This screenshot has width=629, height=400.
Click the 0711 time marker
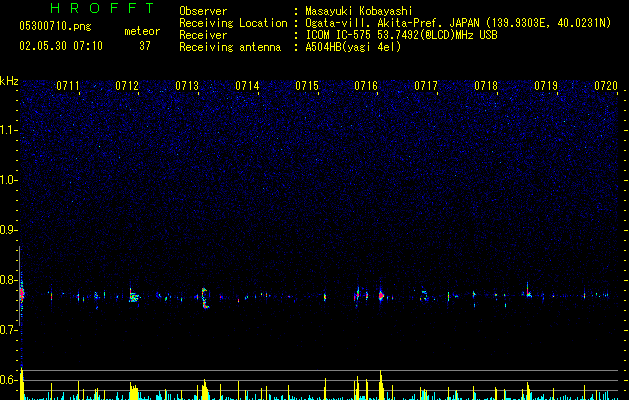click(67, 86)
